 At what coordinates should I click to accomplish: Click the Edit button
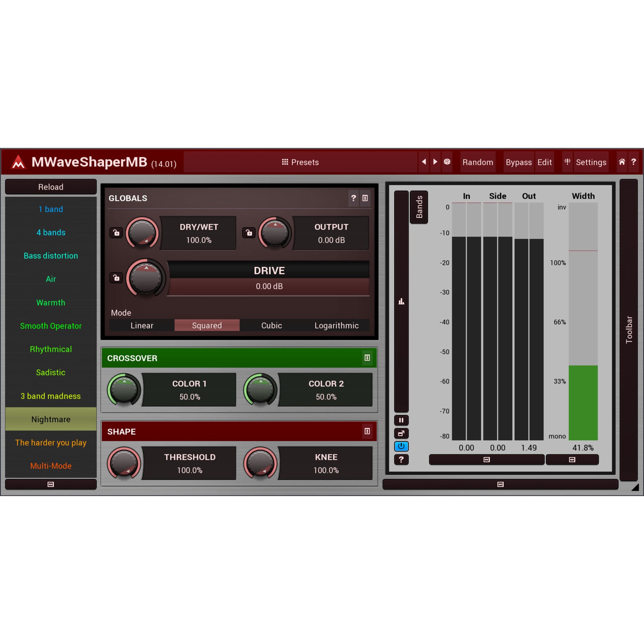545,162
